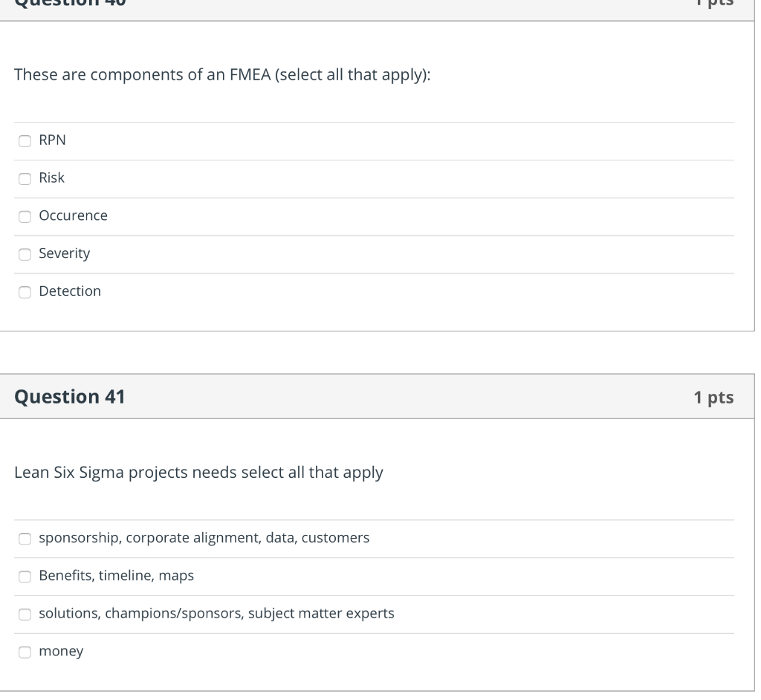Click the RPN answer label text
The height and width of the screenshot is (700, 761).
52,140
